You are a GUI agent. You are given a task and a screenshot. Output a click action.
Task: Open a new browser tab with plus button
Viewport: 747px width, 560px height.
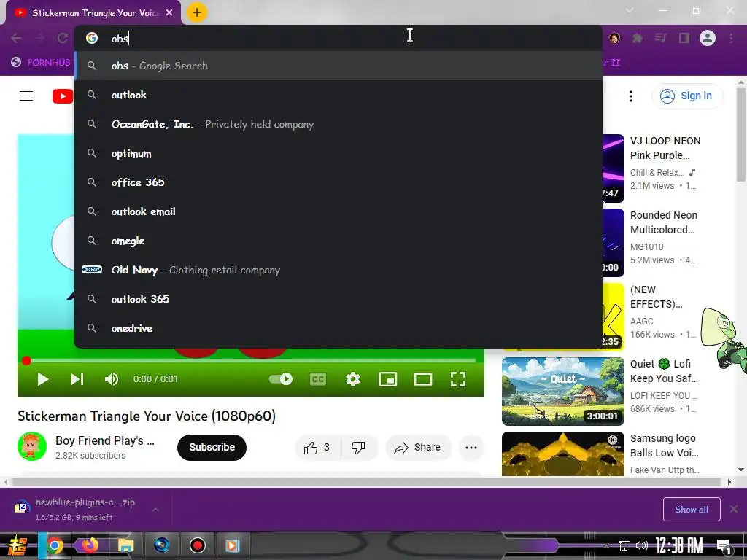coord(197,12)
